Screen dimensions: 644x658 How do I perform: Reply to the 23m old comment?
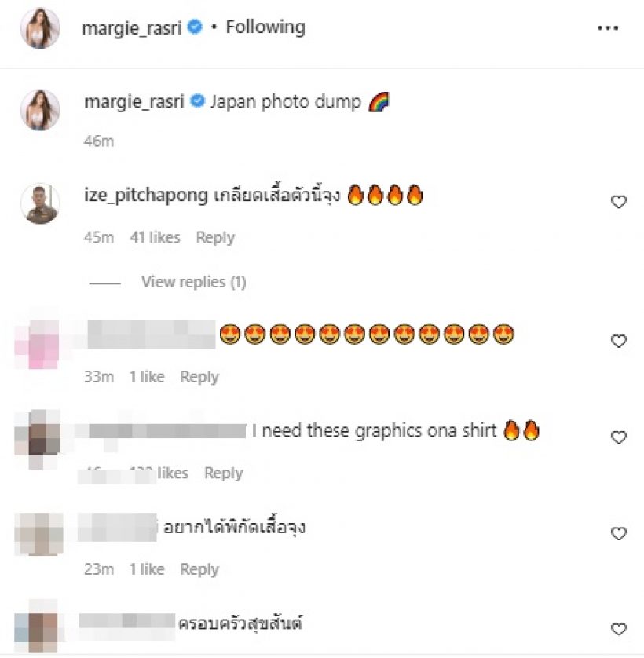click(x=199, y=569)
